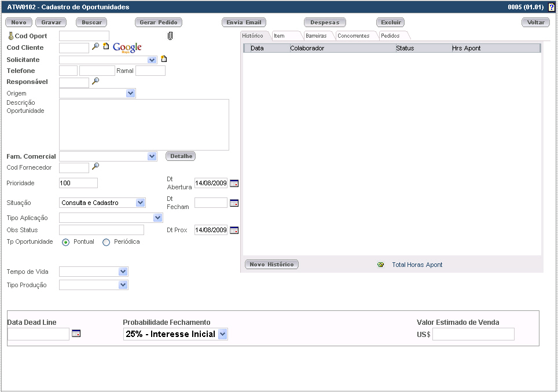The image size is (558, 392).
Task: Expand the Origem dropdown
Action: (x=130, y=93)
